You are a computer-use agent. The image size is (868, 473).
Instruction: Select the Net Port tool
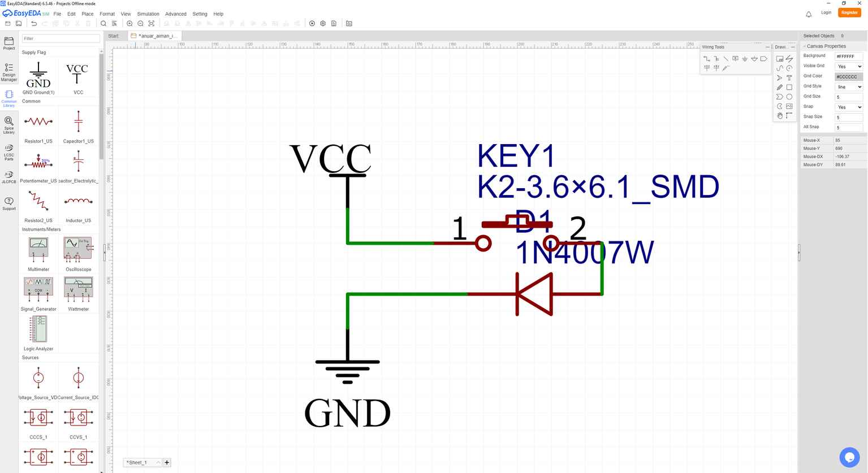coord(764,59)
